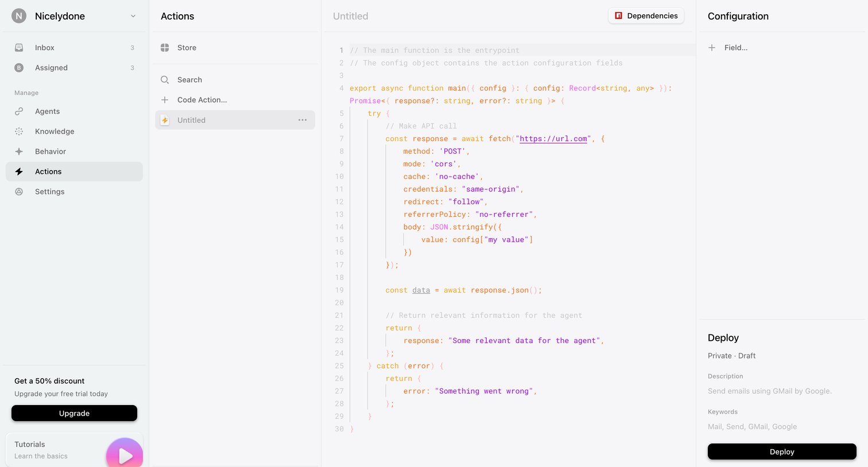Click the Behavior sparkle icon
Screen dimensions: 868x467
pos(19,151)
